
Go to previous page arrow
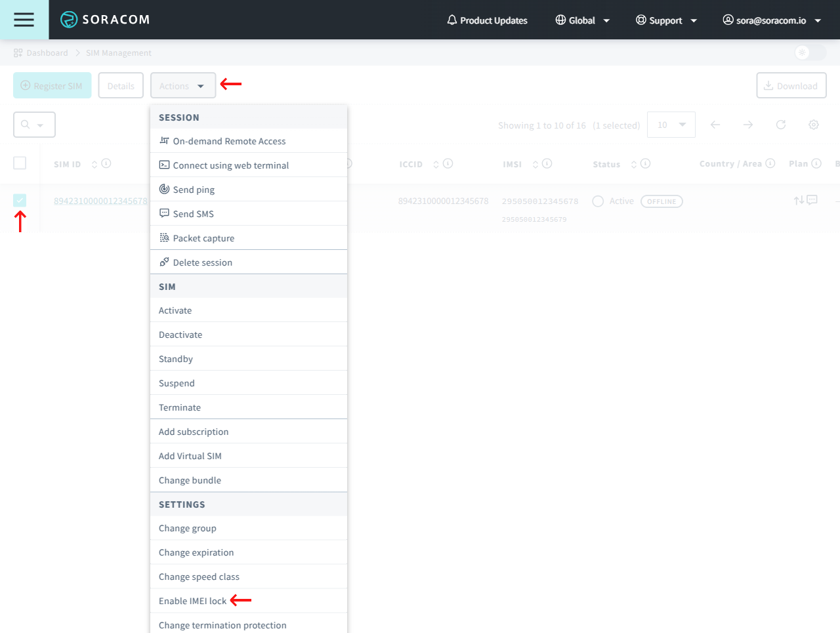[x=715, y=125]
